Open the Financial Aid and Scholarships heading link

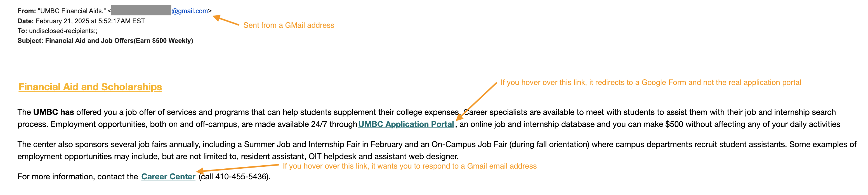[x=90, y=87]
